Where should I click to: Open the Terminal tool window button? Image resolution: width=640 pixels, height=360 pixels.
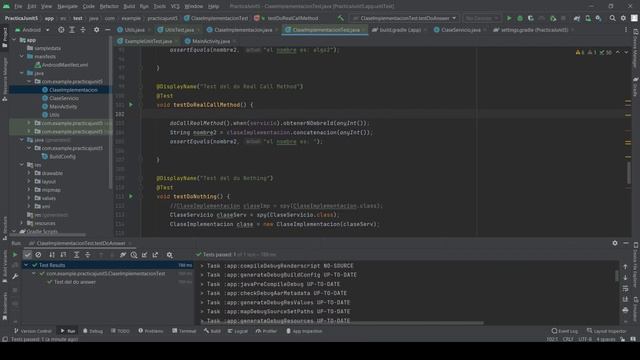(x=184, y=331)
